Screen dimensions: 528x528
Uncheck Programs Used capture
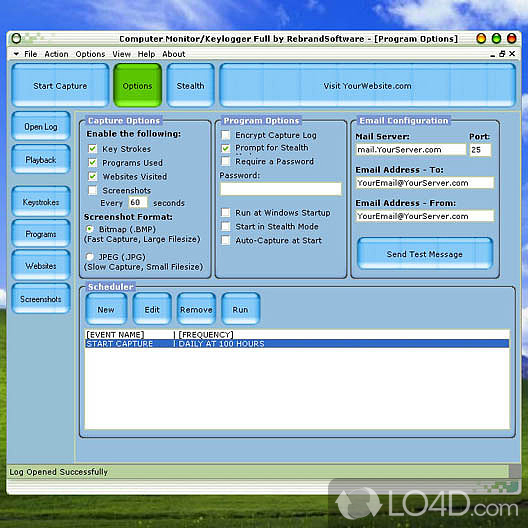tap(93, 163)
